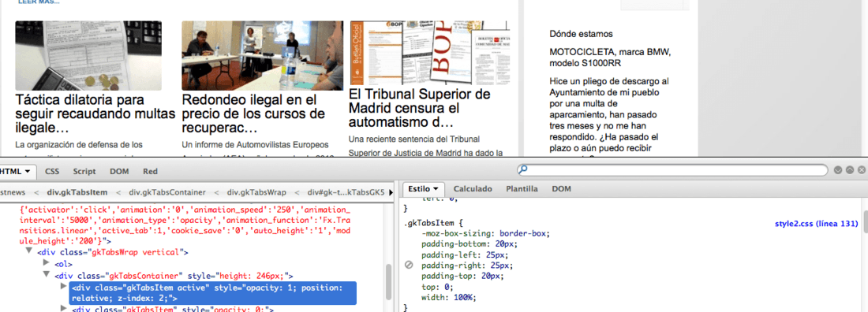Switch to the Script panel tab
Screen dimensions: 868x312
(x=84, y=172)
